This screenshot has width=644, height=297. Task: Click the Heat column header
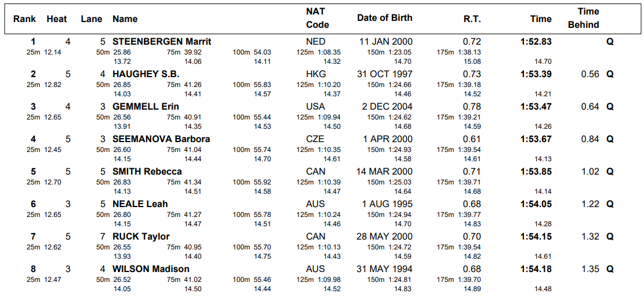57,19
